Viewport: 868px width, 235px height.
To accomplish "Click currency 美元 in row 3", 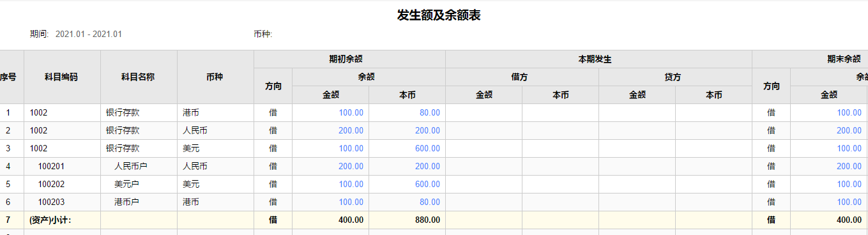I will click(x=191, y=148).
